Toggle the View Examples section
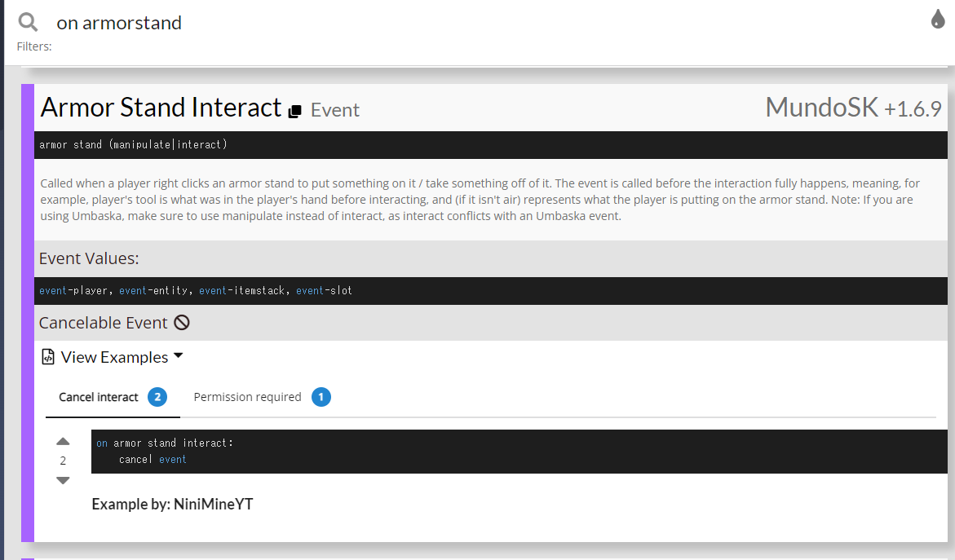Image resolution: width=955 pixels, height=560 pixels. pyautogui.click(x=114, y=357)
